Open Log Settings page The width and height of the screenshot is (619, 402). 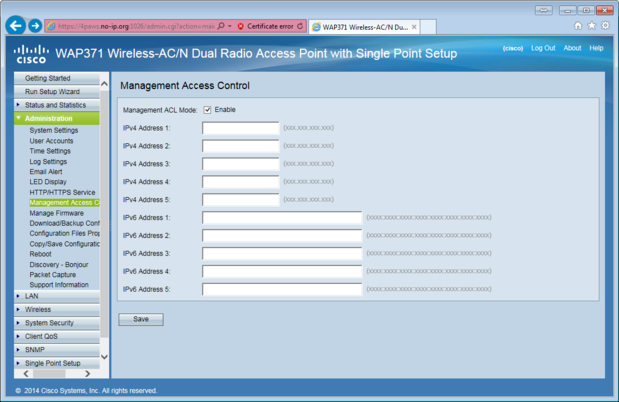[x=48, y=162]
